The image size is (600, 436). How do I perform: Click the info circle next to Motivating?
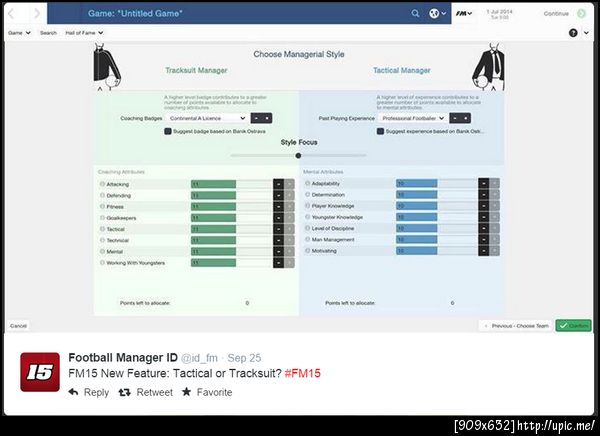click(307, 251)
